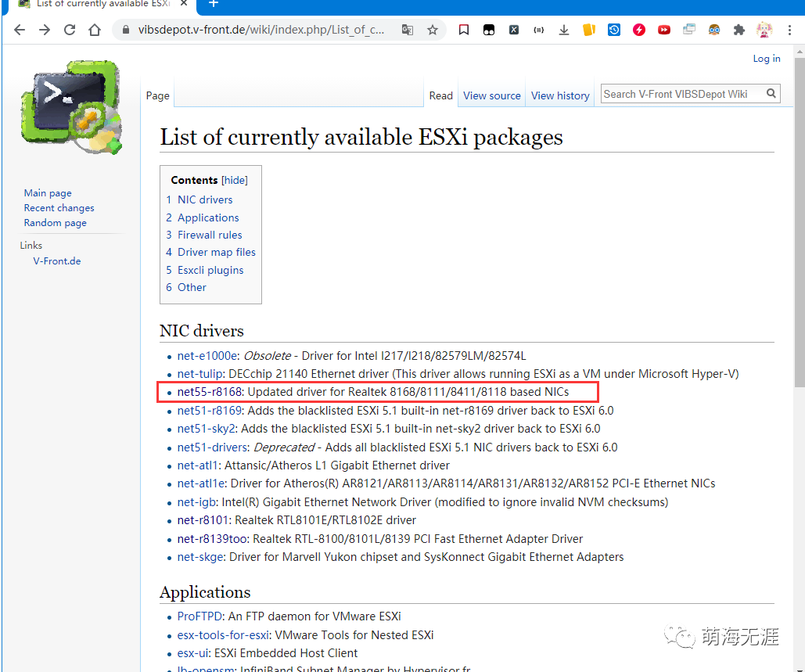Screen dimensions: 805x672
Task: Open the user profile avatar
Action: [x=764, y=30]
